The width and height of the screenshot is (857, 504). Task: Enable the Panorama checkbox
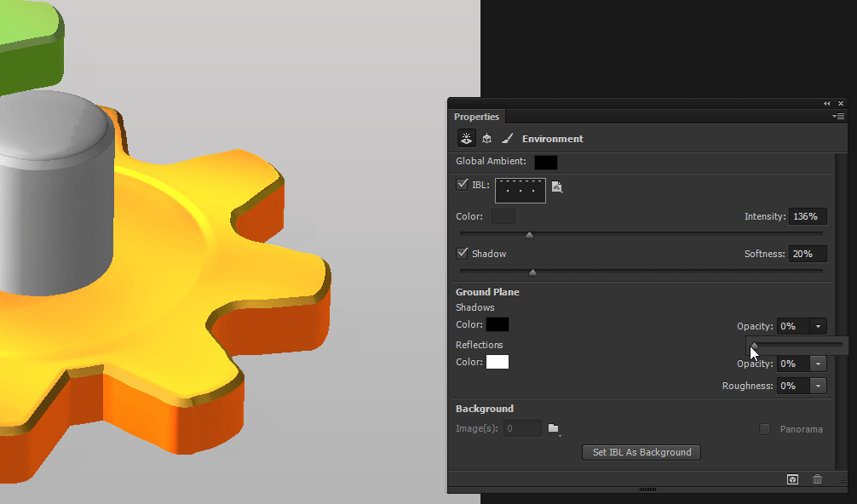pos(765,429)
